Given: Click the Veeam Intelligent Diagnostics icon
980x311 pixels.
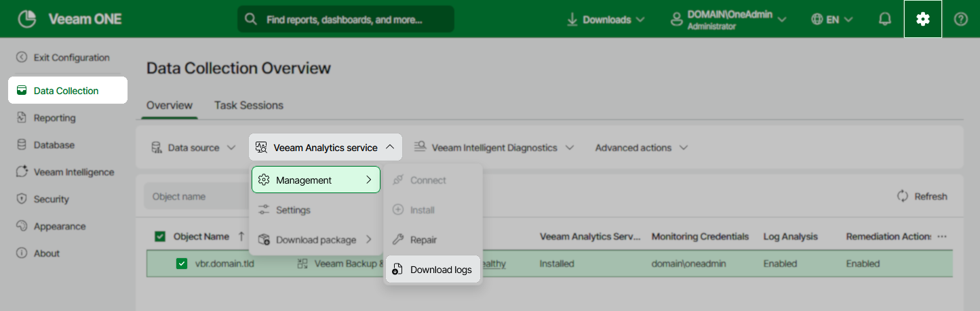Looking at the screenshot, I should point(420,147).
